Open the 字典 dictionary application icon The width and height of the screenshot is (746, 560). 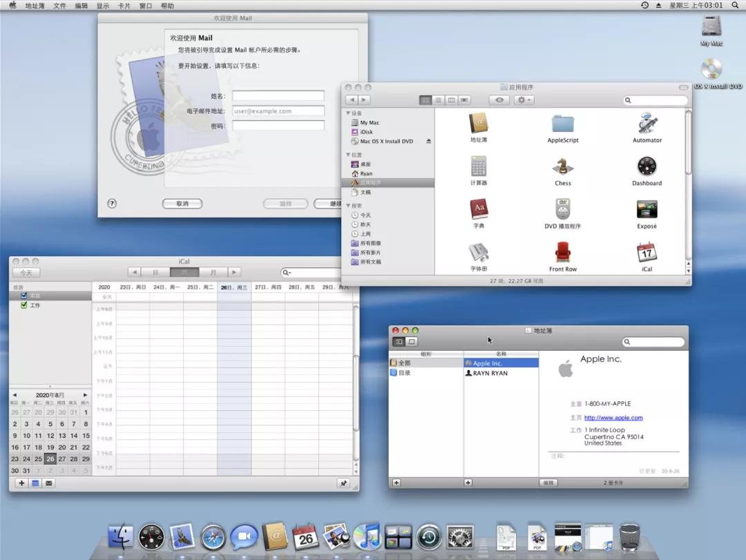point(479,209)
